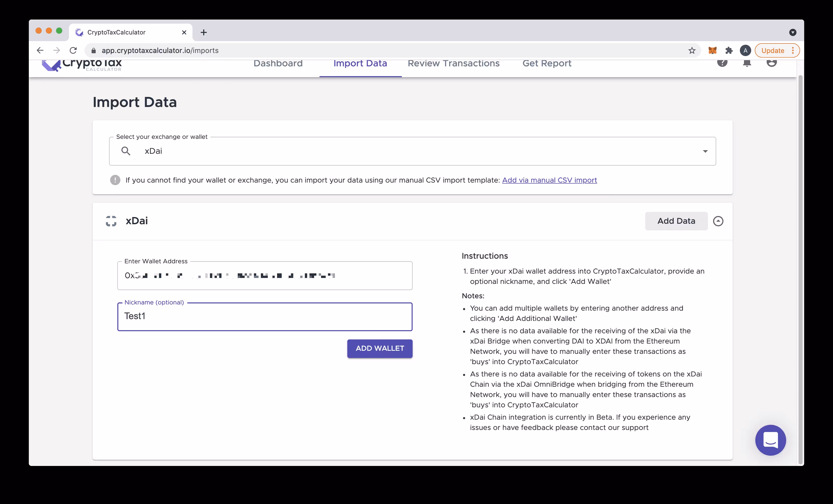Open the user account avatar icon
This screenshot has height=504, width=833.
pyautogui.click(x=772, y=62)
